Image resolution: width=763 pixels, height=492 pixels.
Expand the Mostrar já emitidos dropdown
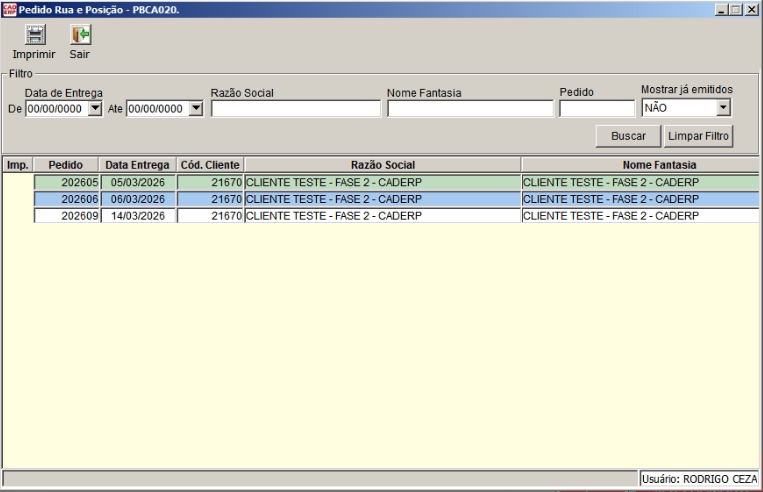724,108
